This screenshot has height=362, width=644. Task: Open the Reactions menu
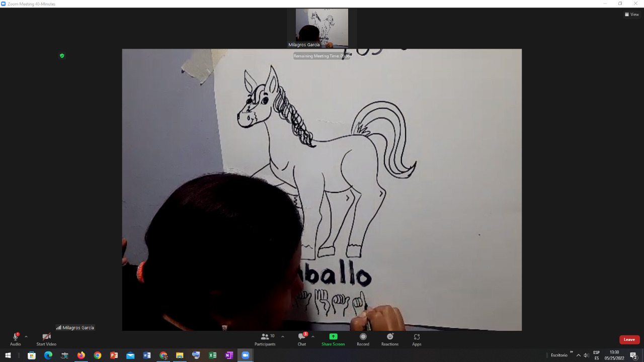click(390, 339)
